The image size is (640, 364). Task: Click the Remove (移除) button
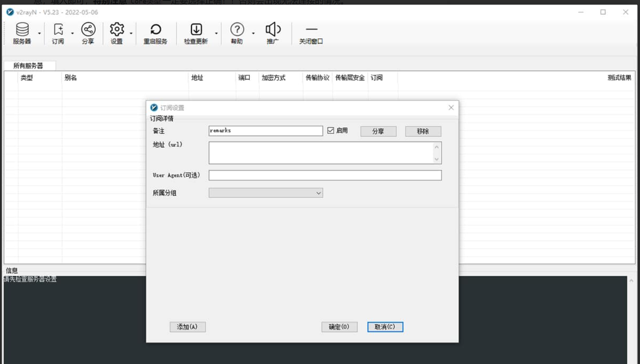tap(423, 131)
